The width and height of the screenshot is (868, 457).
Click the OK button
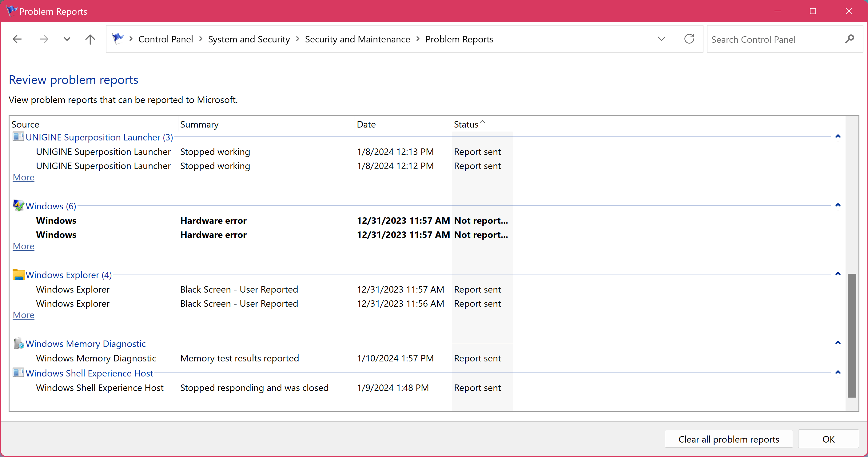click(828, 439)
